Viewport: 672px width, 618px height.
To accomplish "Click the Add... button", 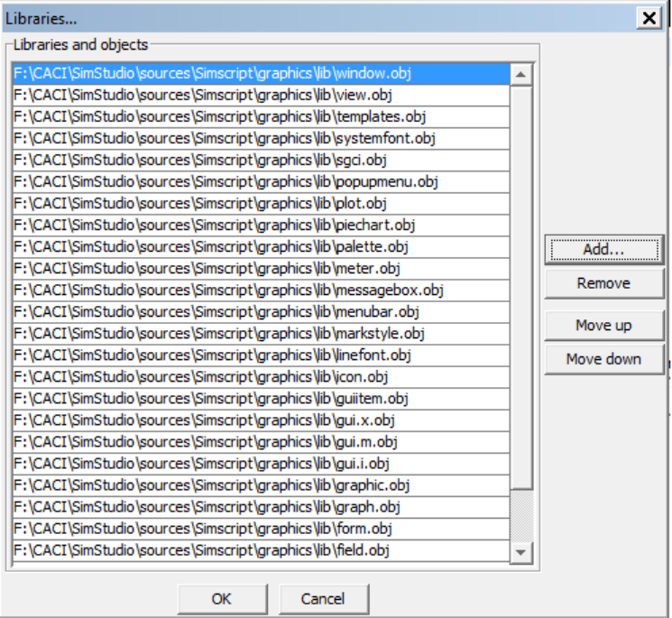I will [x=603, y=249].
